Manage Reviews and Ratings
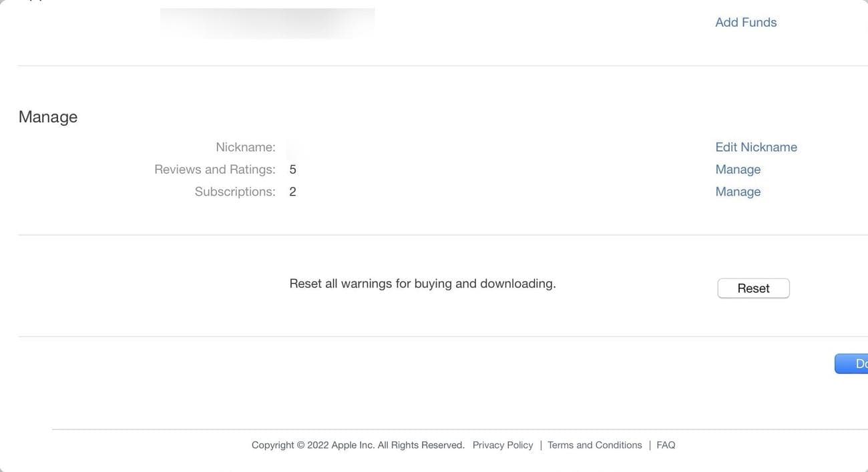Screen dimensions: 868x472 tap(738, 170)
